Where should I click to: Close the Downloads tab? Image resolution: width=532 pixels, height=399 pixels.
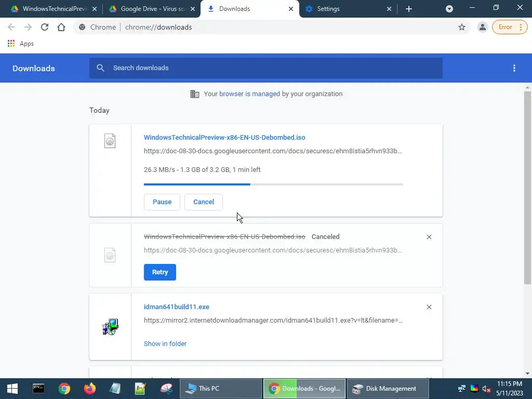(291, 9)
